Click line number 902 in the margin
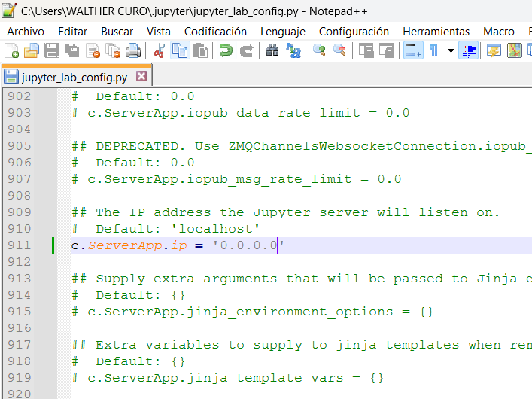The height and width of the screenshot is (399, 532). point(20,96)
